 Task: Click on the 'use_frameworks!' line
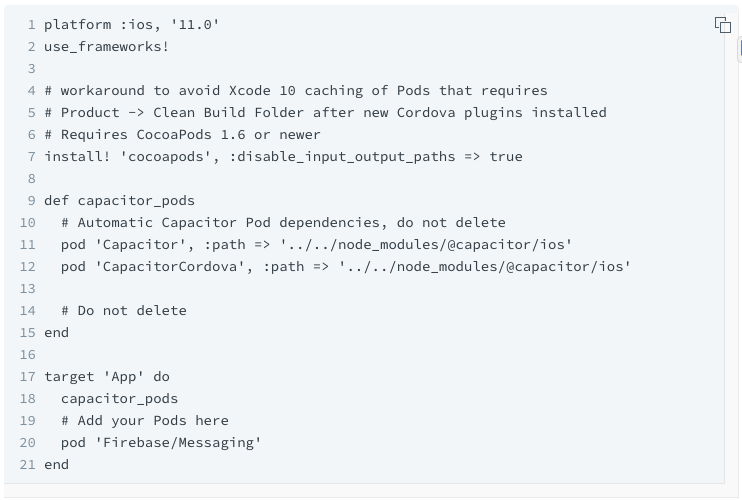(x=106, y=46)
